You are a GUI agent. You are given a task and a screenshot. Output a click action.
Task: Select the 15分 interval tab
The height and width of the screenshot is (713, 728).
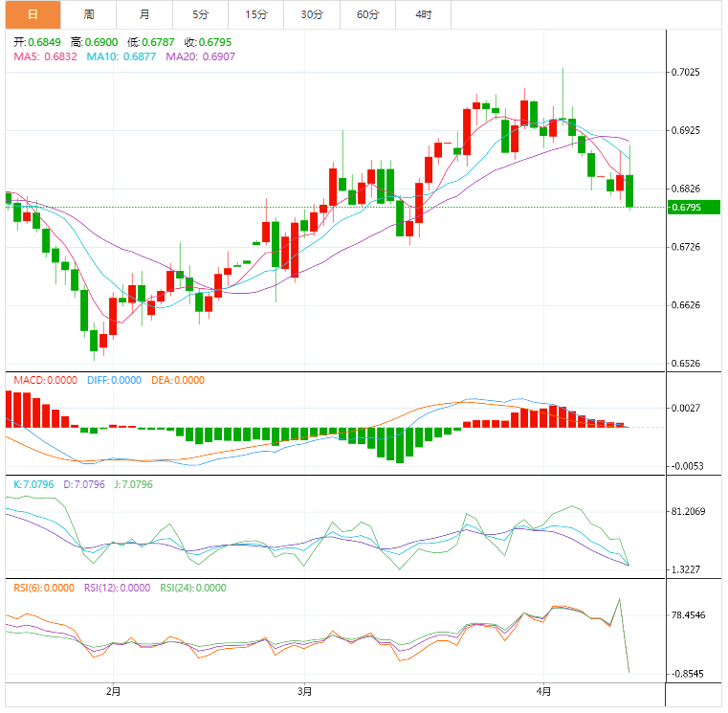coord(255,14)
